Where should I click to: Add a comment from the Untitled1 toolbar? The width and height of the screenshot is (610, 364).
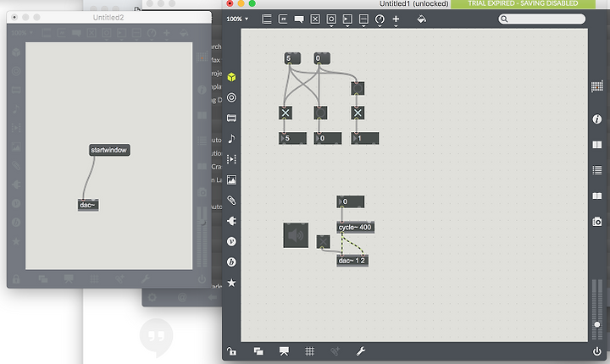pos(299,19)
